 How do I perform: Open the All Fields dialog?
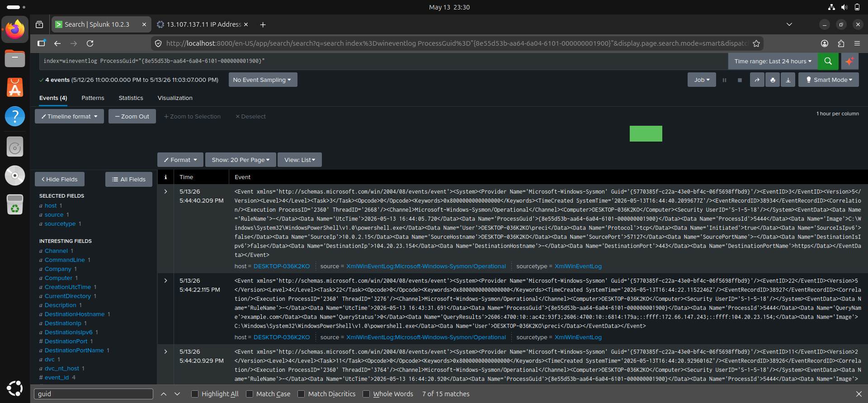point(129,180)
